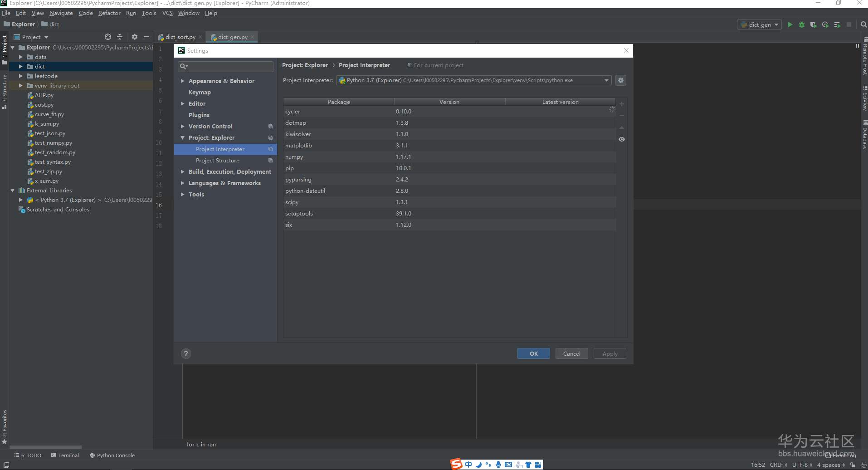Open the Event Log

pyautogui.click(x=841, y=455)
